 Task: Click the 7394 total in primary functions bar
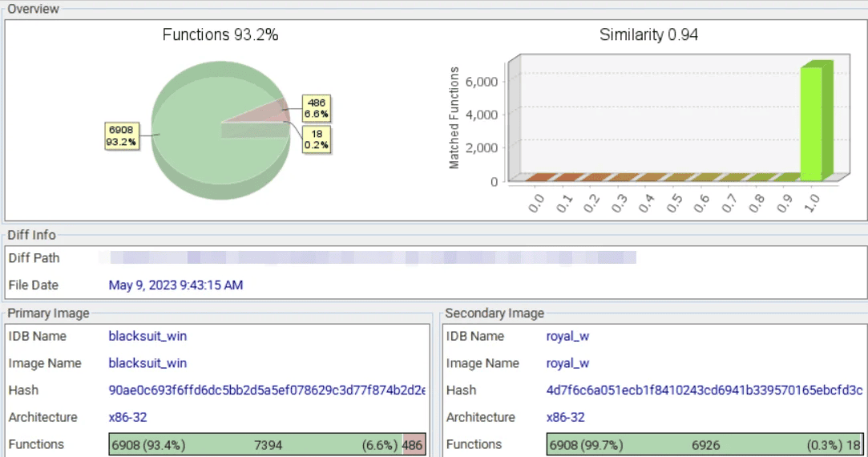268,445
